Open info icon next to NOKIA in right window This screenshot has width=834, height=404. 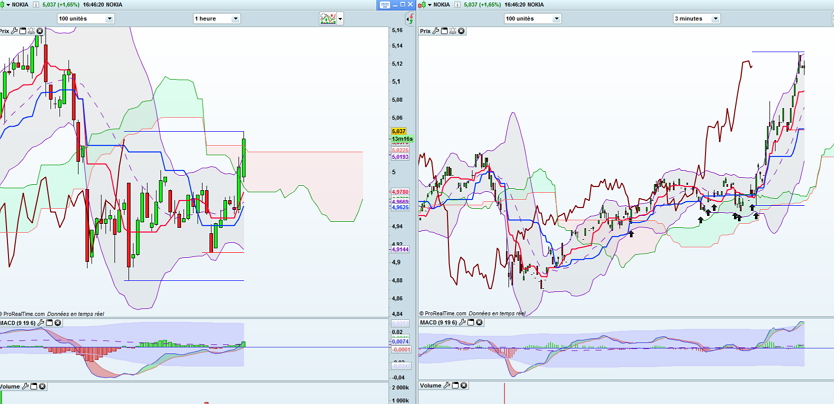tap(457, 5)
